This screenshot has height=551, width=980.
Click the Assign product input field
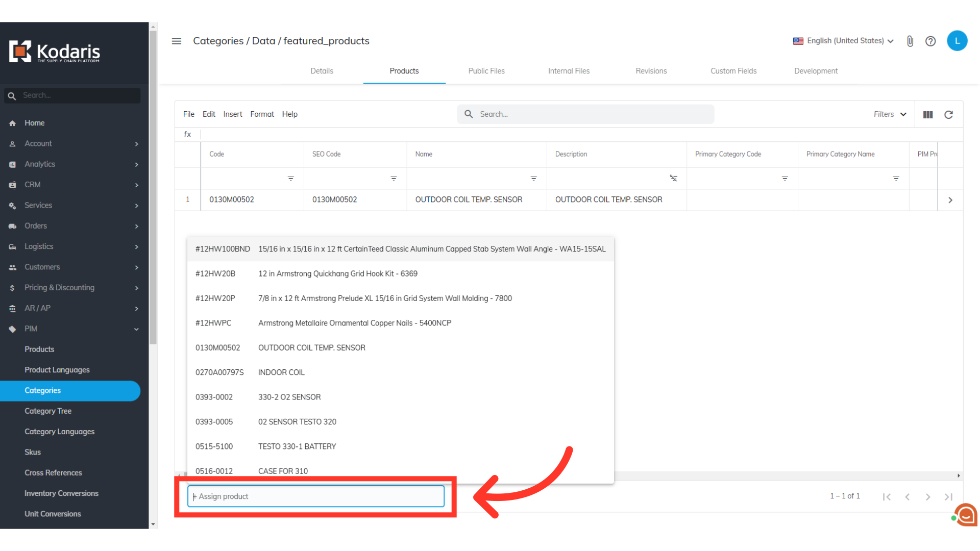point(316,496)
